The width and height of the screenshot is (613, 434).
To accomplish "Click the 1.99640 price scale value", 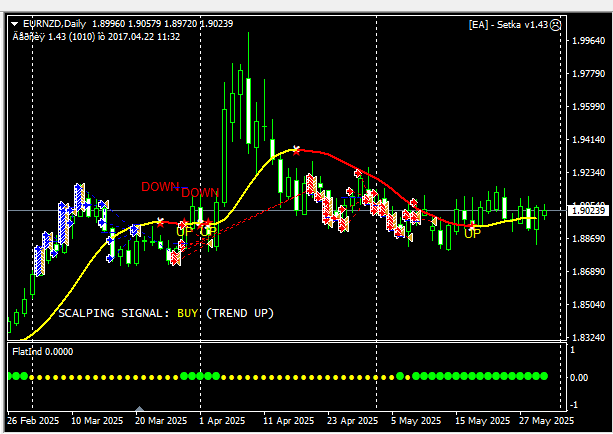I will 588,41.
